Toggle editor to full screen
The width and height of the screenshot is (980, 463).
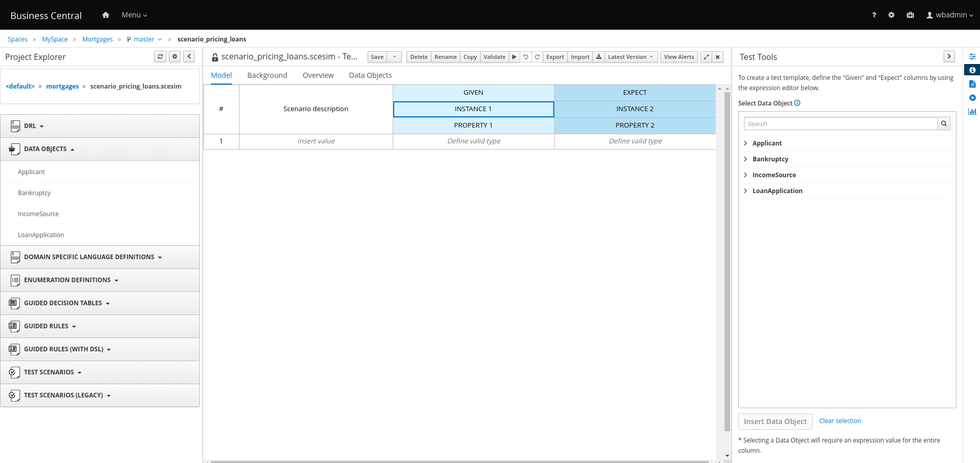(706, 57)
